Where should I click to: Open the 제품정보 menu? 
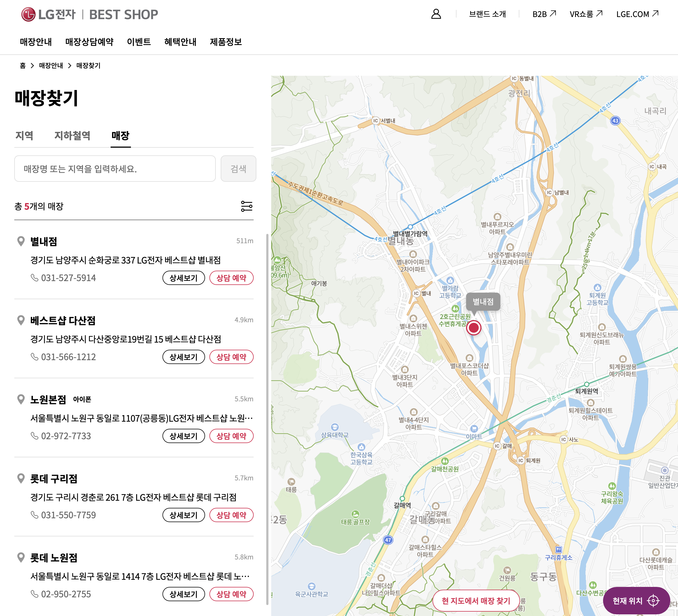pyautogui.click(x=226, y=42)
